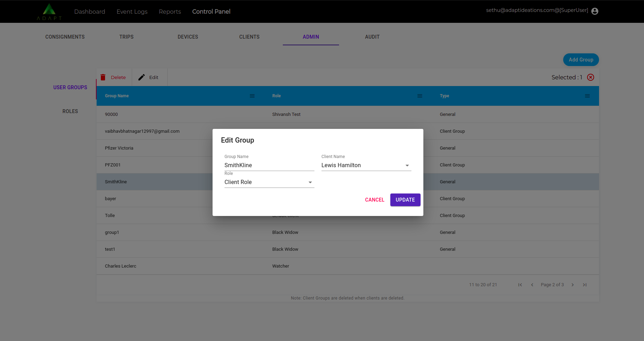Click the pencil Edit icon
Screen dimensions: 644x341
[x=142, y=77]
